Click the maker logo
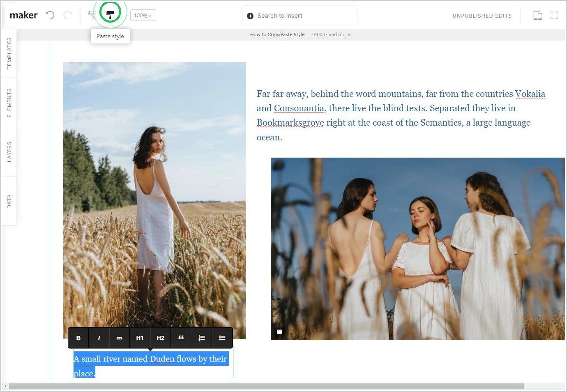Screen dimensions: 567x392 coord(23,15)
